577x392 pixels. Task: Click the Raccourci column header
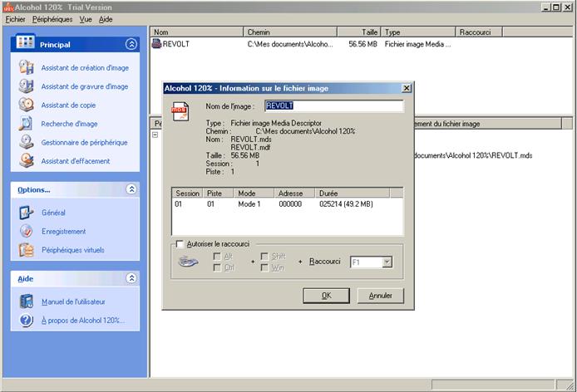pos(479,32)
